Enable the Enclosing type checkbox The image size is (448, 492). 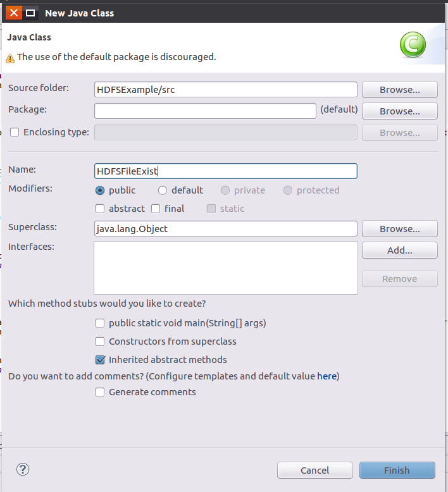pyautogui.click(x=15, y=132)
